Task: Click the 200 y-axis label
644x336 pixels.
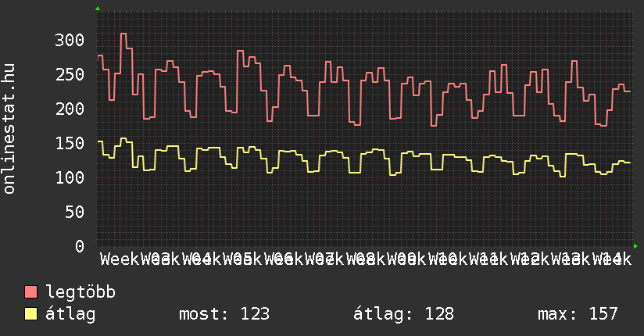Action: pos(69,109)
